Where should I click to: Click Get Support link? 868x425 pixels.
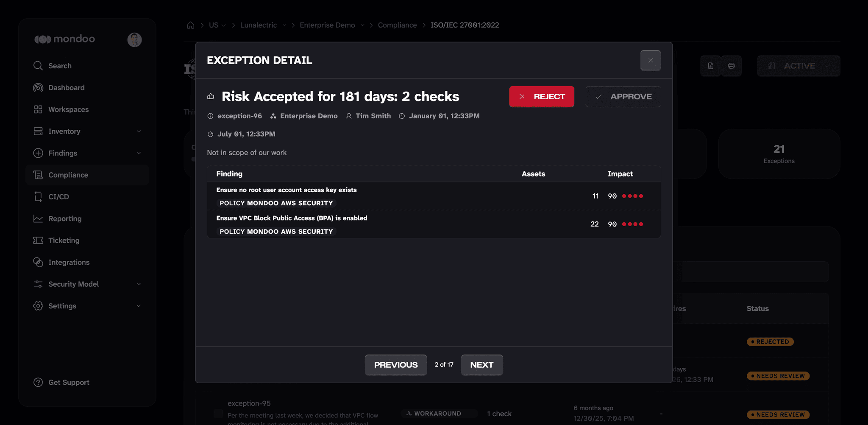point(69,382)
